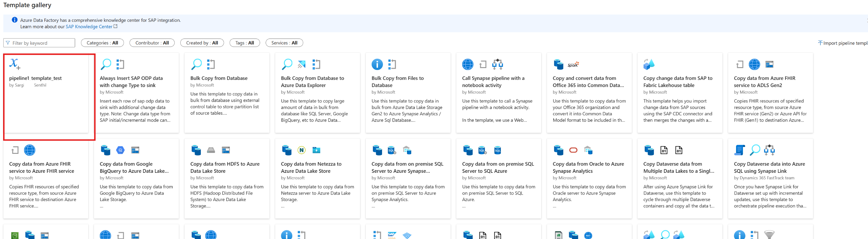Select Copy data from Google BigQuery title

tap(134, 168)
